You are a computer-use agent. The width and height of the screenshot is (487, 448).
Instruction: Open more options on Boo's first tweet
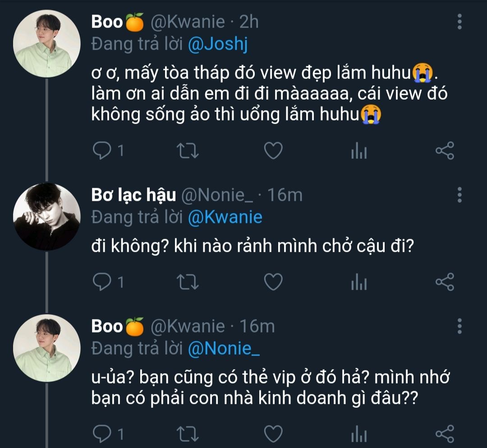pos(459,22)
